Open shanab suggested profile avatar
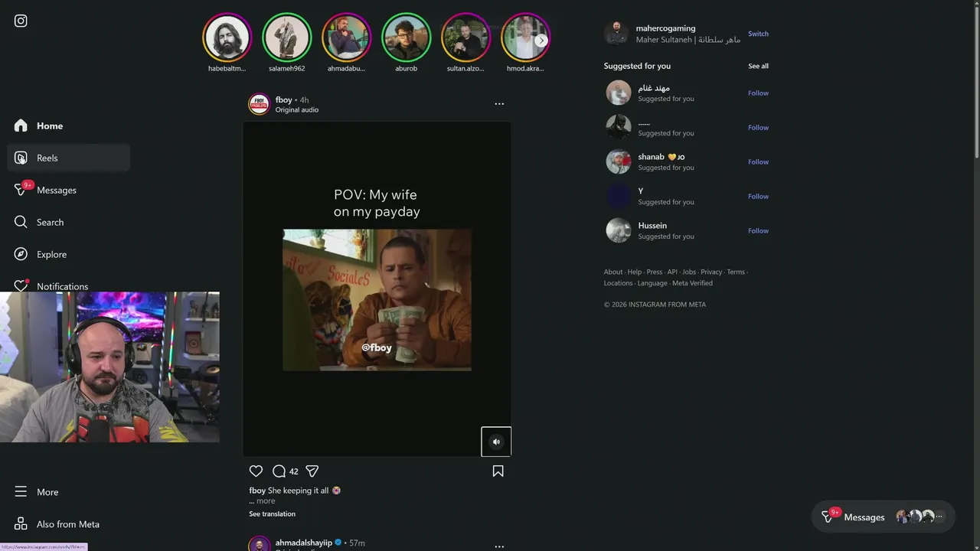 pos(619,161)
